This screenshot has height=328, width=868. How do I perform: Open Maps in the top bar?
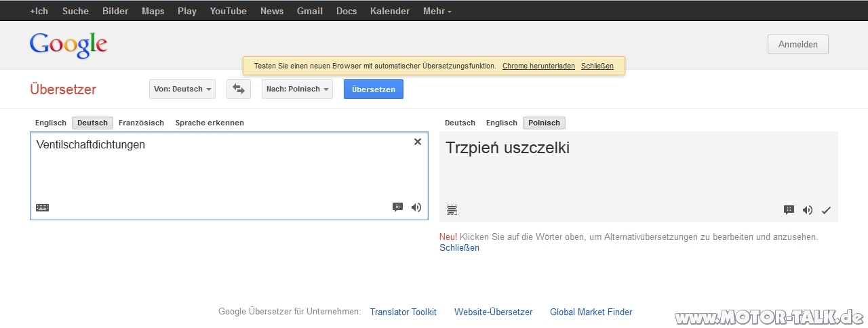pos(153,11)
